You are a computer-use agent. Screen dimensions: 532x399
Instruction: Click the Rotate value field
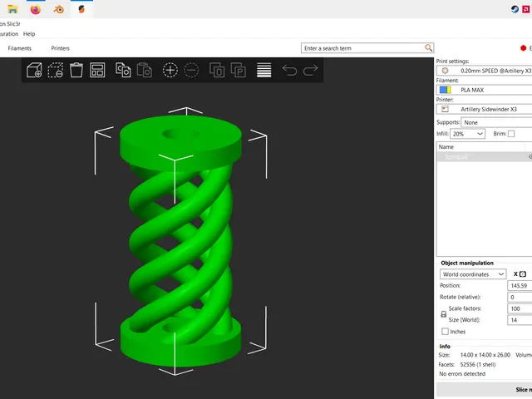click(520, 298)
